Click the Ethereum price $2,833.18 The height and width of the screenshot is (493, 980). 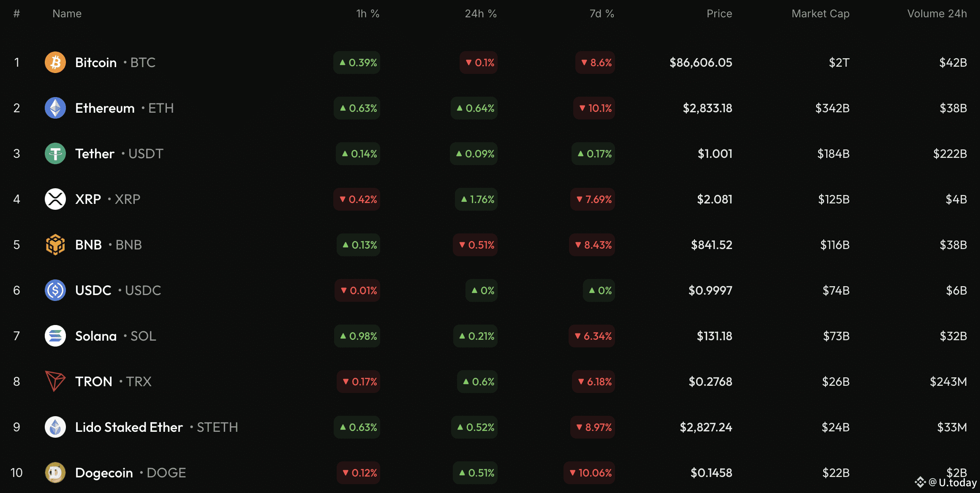point(708,108)
